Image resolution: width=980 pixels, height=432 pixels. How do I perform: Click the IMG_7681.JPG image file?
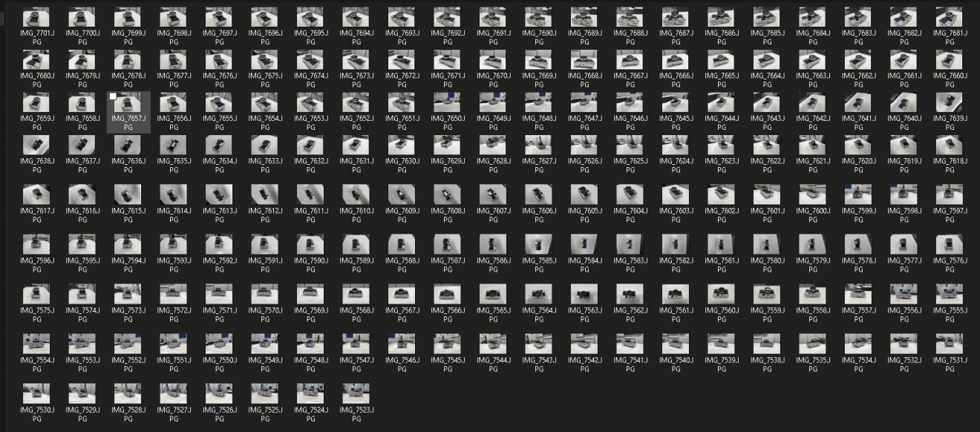950,18
